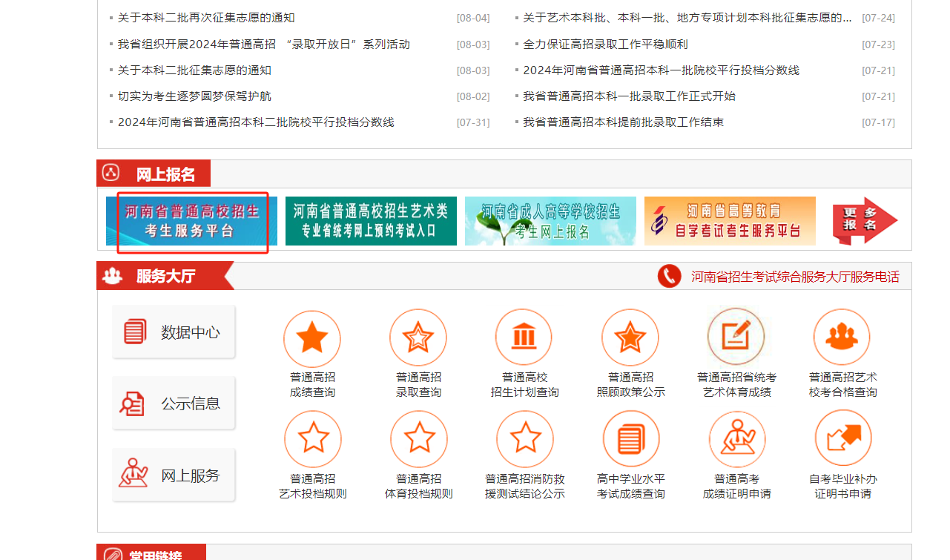Click 普通高招省统考艺术体育成绩 icon
The image size is (950, 560).
pyautogui.click(x=736, y=337)
